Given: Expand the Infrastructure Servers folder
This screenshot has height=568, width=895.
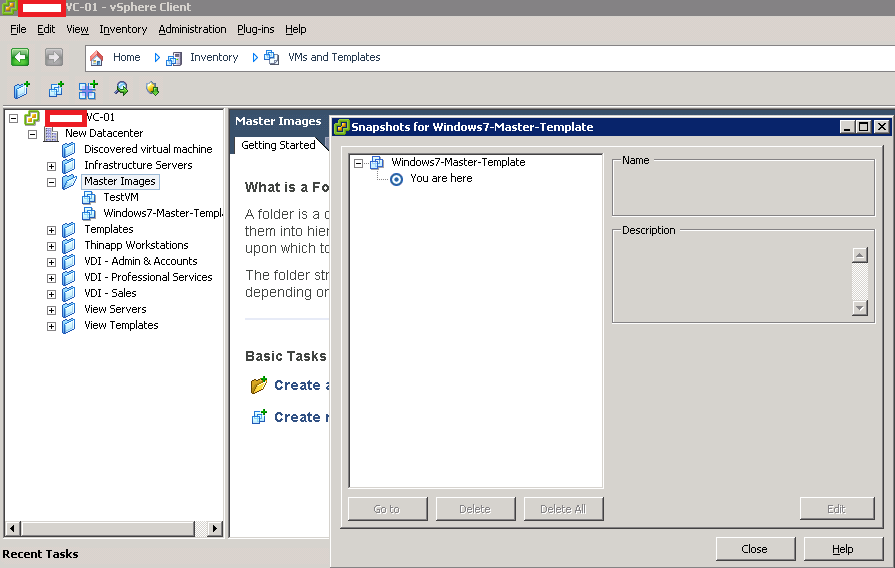Looking at the screenshot, I should pos(51,166).
